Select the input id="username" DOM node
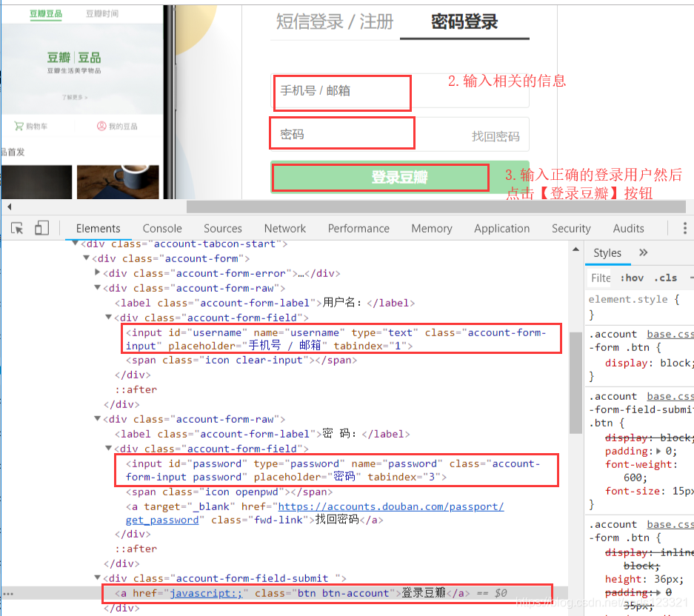 [336, 339]
